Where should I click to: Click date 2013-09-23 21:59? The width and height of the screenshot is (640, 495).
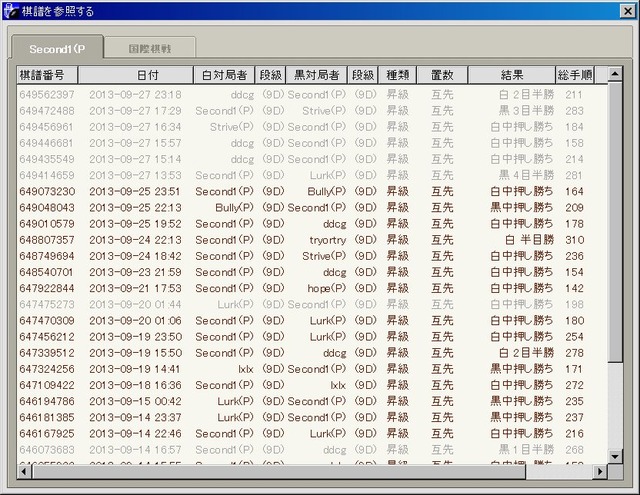coord(135,272)
